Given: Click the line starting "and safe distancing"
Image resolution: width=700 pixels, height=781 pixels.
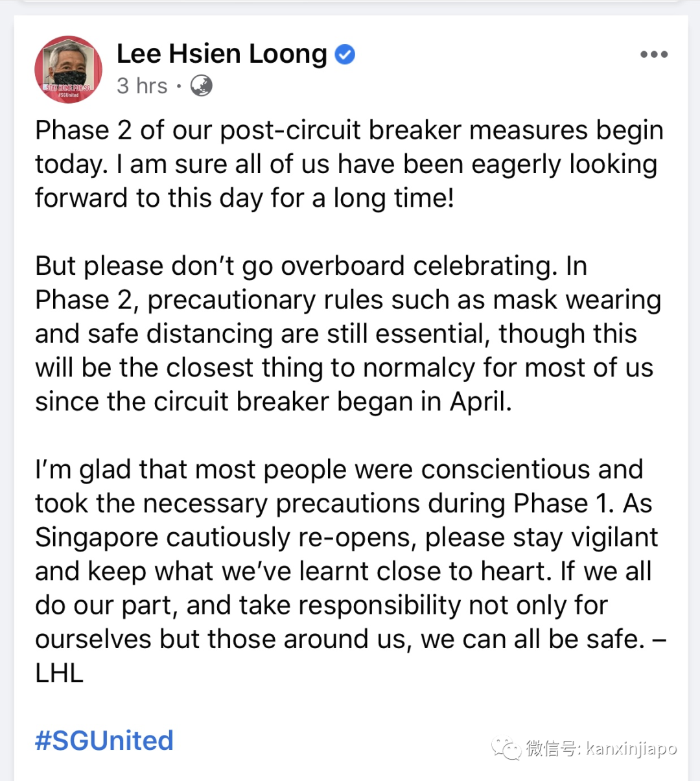Looking at the screenshot, I should click(336, 334).
